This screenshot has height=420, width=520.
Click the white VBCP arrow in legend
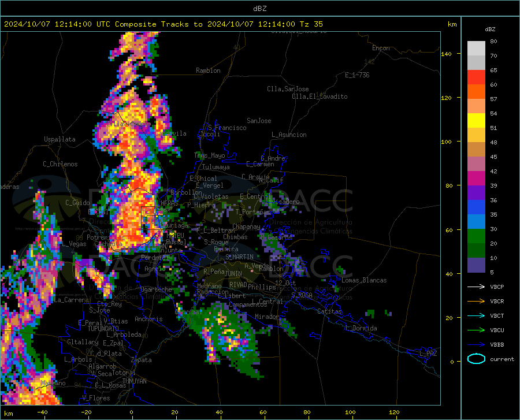pyautogui.click(x=476, y=287)
